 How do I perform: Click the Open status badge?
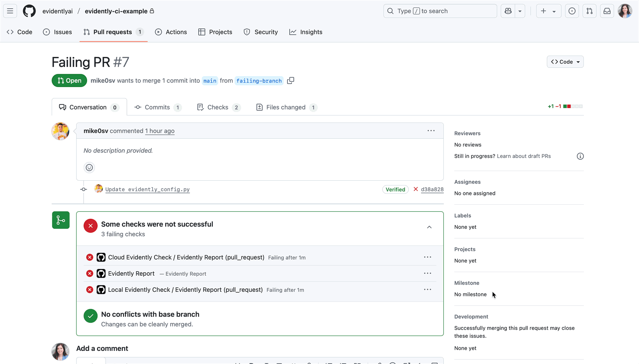69,80
